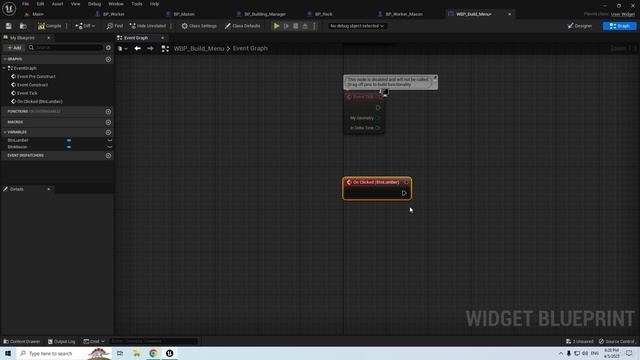Add a new macro with plus icon

pos(108,122)
